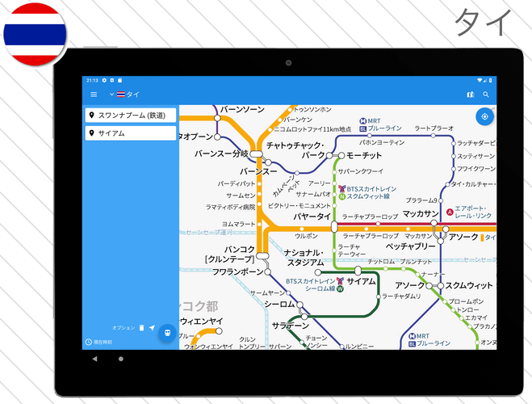Select チャトゥチャック・パーク station label

click(x=295, y=150)
